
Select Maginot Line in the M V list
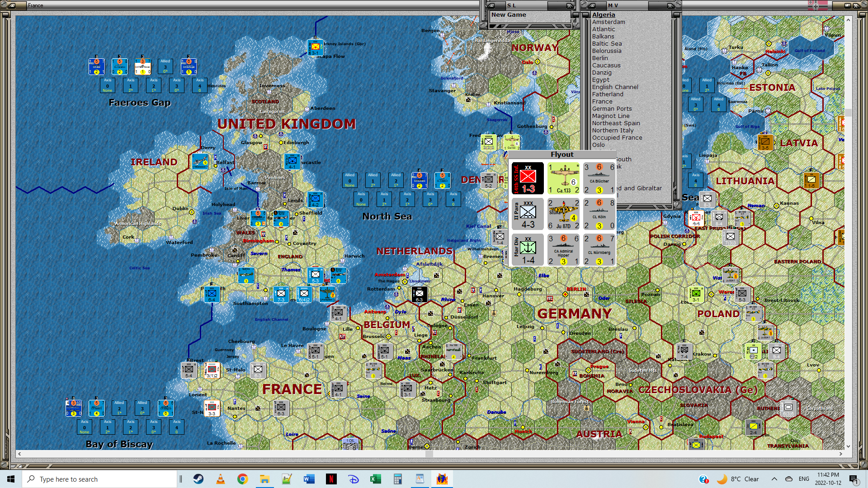(x=610, y=116)
